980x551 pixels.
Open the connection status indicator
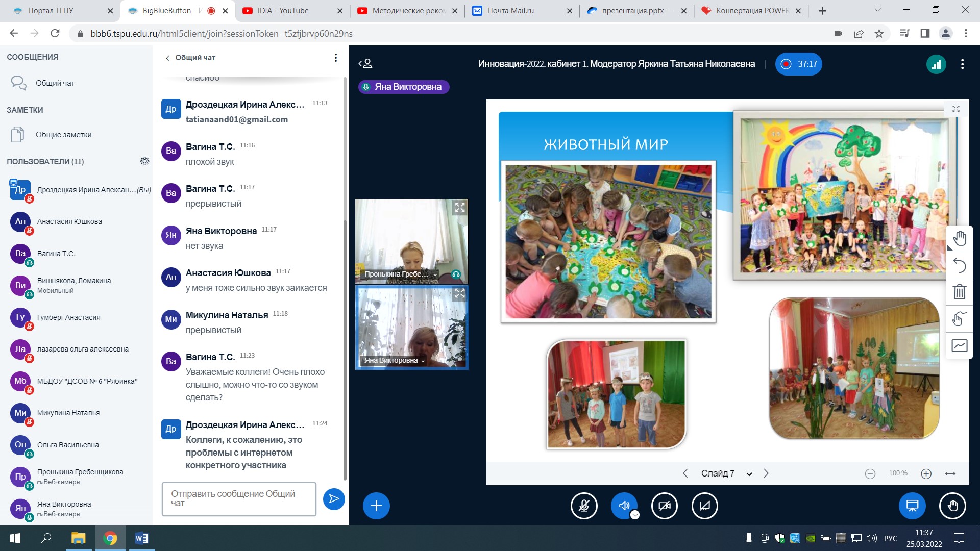pos(936,64)
